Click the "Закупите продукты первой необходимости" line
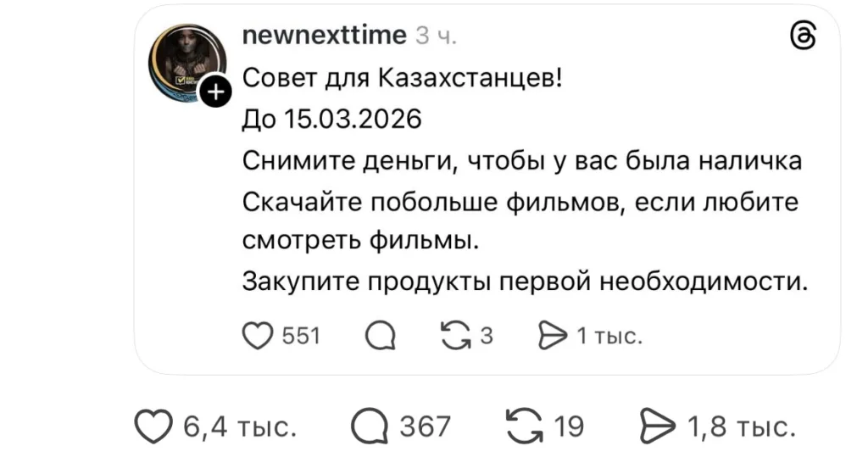868x474 pixels. tap(526, 282)
